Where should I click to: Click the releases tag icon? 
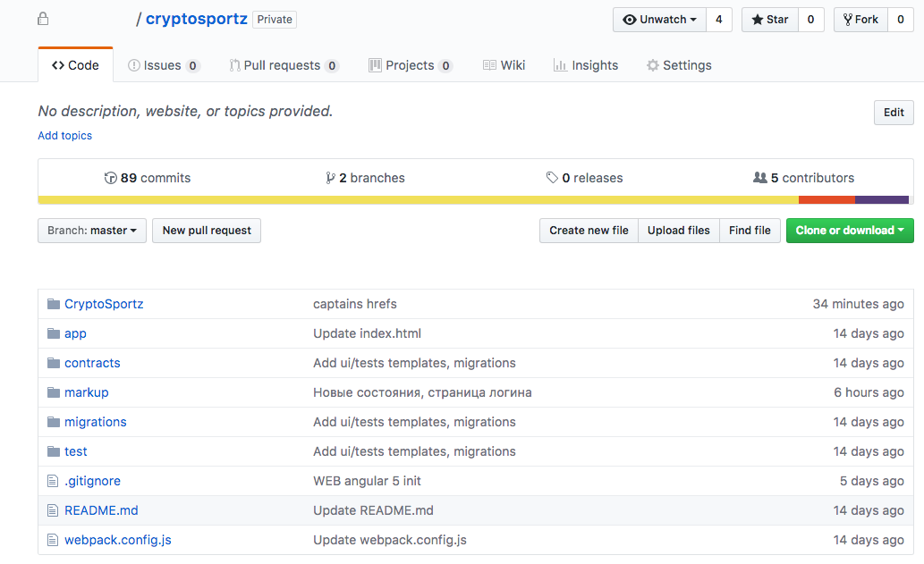(552, 178)
